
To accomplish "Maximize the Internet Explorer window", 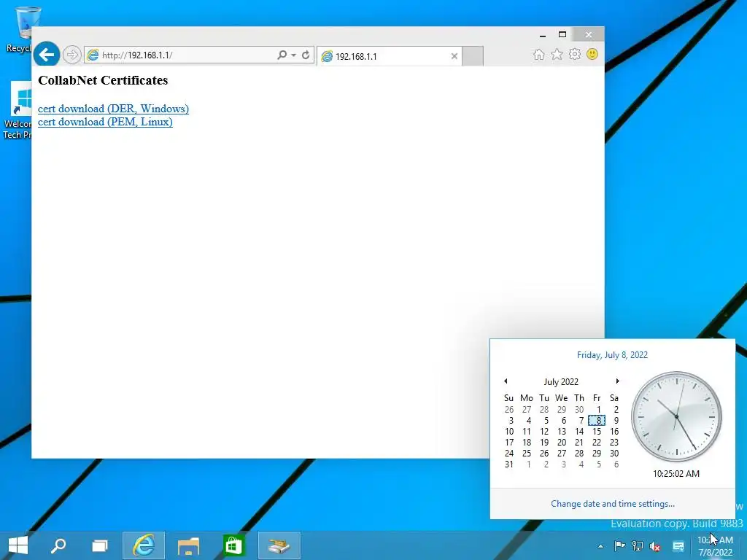I will coord(562,35).
